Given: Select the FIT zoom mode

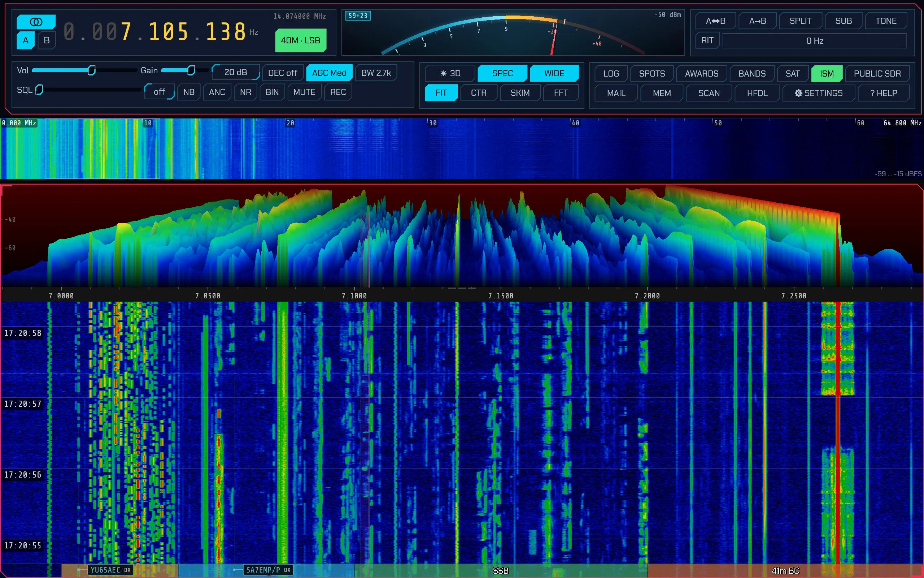Looking at the screenshot, I should pyautogui.click(x=441, y=93).
